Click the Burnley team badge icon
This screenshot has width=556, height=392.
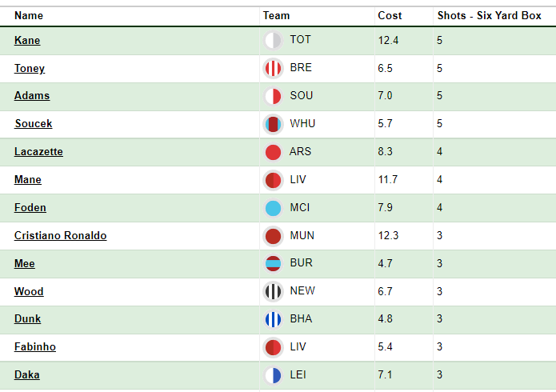pos(273,263)
